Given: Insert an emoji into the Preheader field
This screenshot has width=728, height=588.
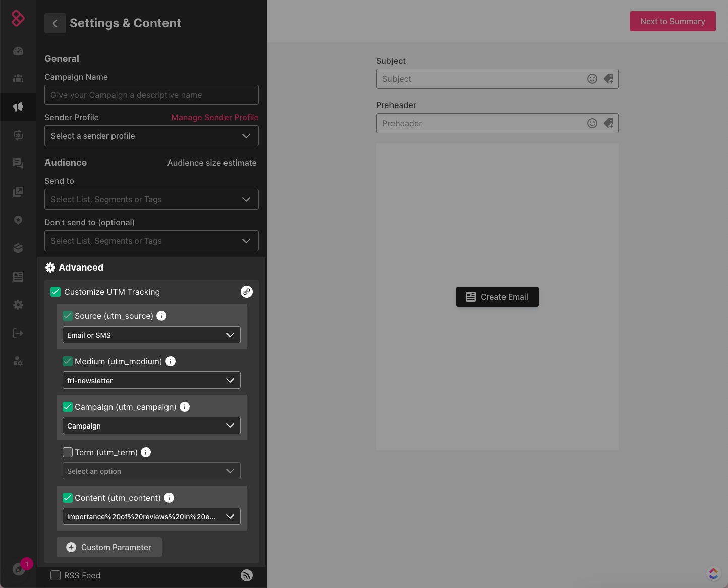Looking at the screenshot, I should click(x=592, y=123).
